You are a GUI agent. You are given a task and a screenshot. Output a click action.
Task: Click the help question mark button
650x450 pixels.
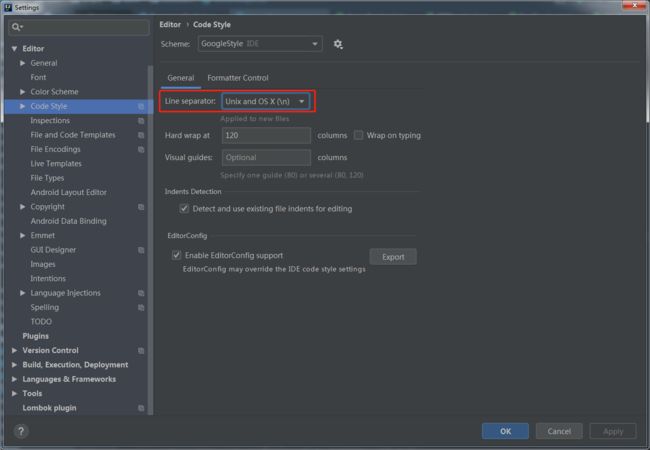[x=21, y=431]
